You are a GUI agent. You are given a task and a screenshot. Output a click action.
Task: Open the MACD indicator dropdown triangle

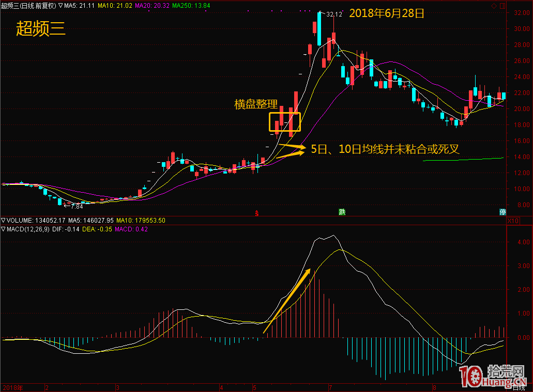click(4, 229)
